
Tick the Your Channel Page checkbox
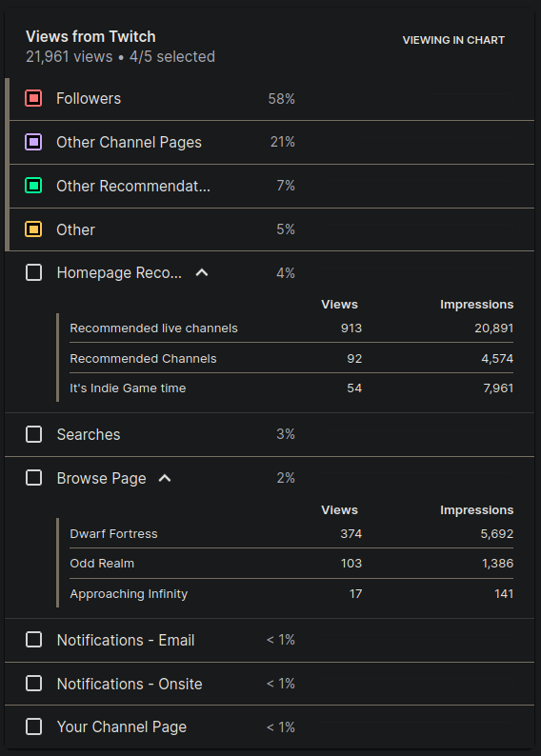click(x=33, y=727)
